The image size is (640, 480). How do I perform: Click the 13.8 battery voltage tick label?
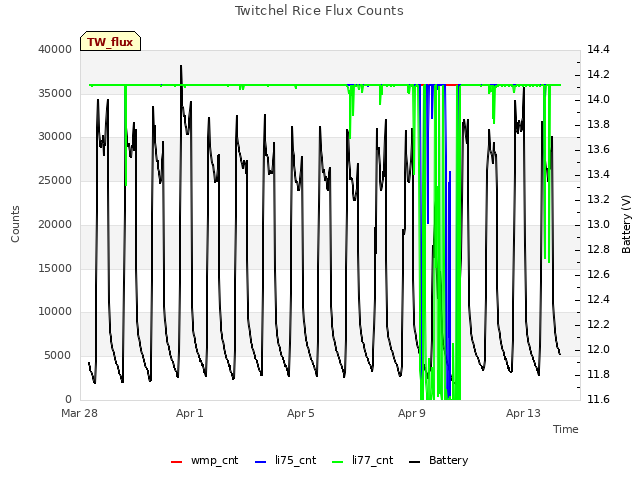pyautogui.click(x=598, y=124)
